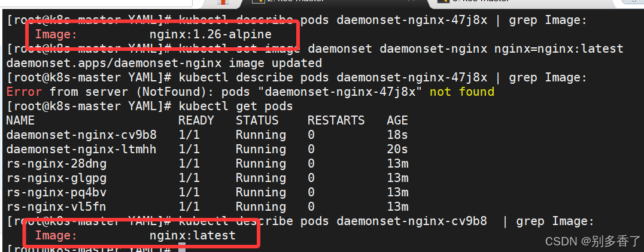This screenshot has height=252, width=644.
Task: Click the 20s age value
Action: (x=397, y=150)
